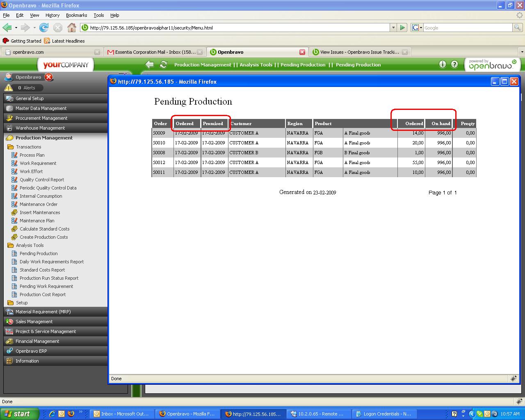
Task: Switch to the openbravo.com tab
Action: coord(52,52)
